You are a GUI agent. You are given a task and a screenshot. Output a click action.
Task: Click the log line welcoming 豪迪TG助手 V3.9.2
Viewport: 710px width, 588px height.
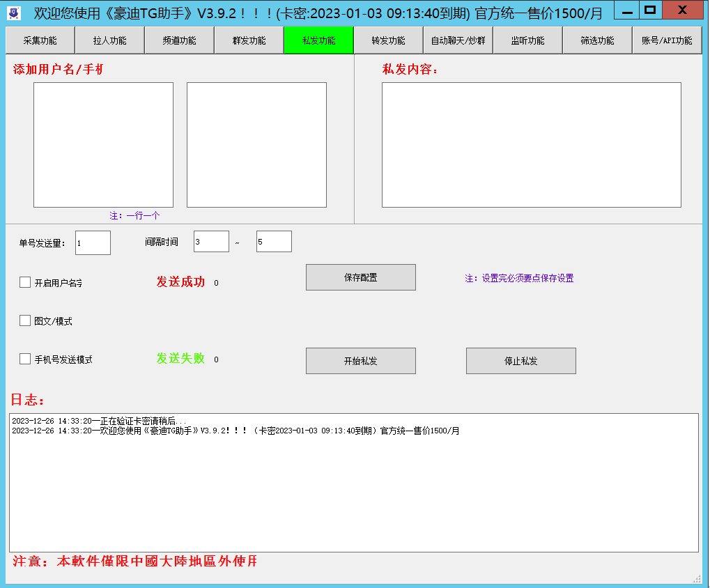click(x=236, y=431)
